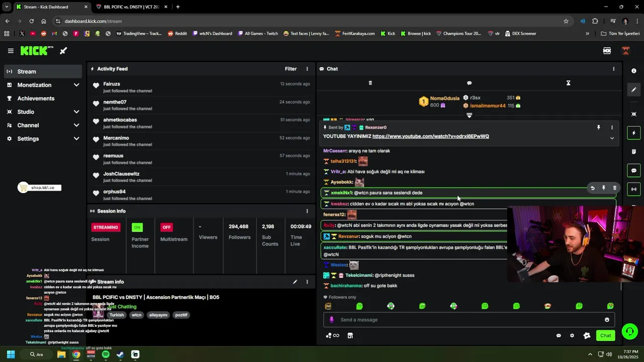
Task: Open a new browser tab
Action: [x=178, y=7]
